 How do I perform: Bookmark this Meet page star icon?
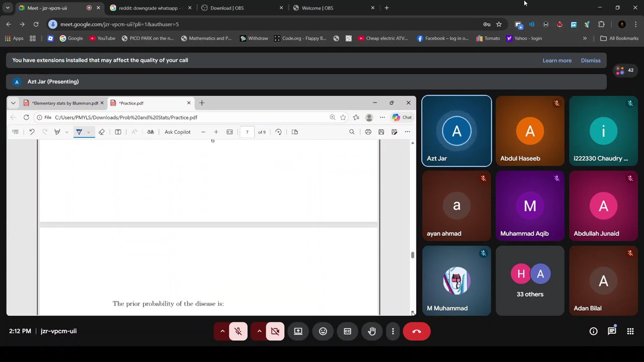(x=499, y=24)
